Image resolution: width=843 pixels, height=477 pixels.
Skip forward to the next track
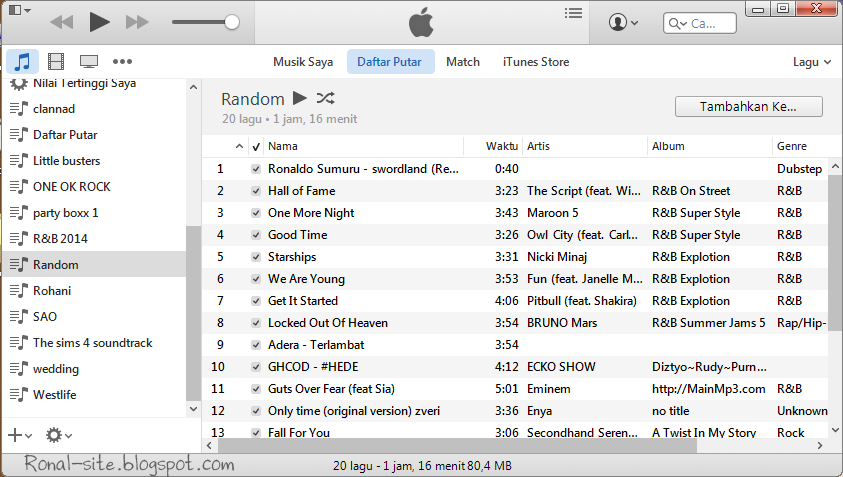[x=137, y=23]
